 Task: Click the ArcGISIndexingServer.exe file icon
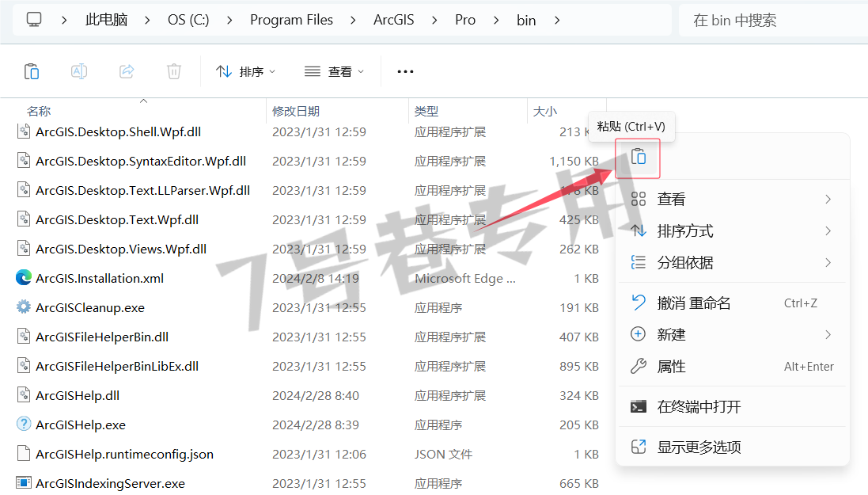23,483
